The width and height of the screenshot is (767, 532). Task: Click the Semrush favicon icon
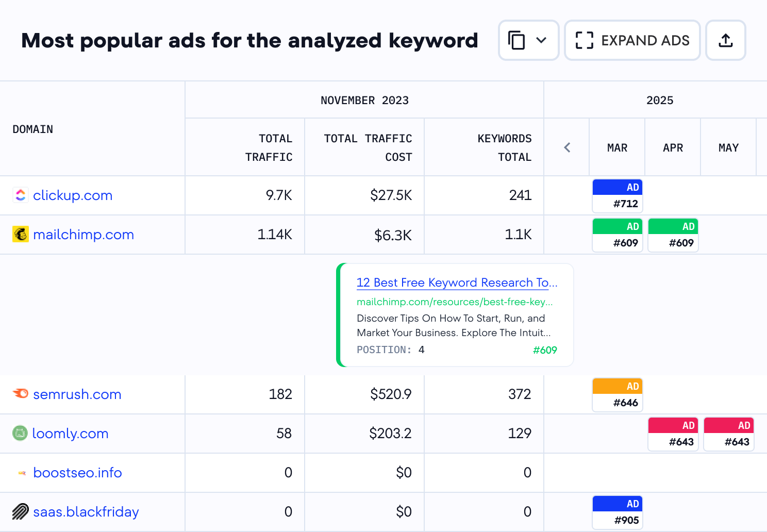pos(20,394)
